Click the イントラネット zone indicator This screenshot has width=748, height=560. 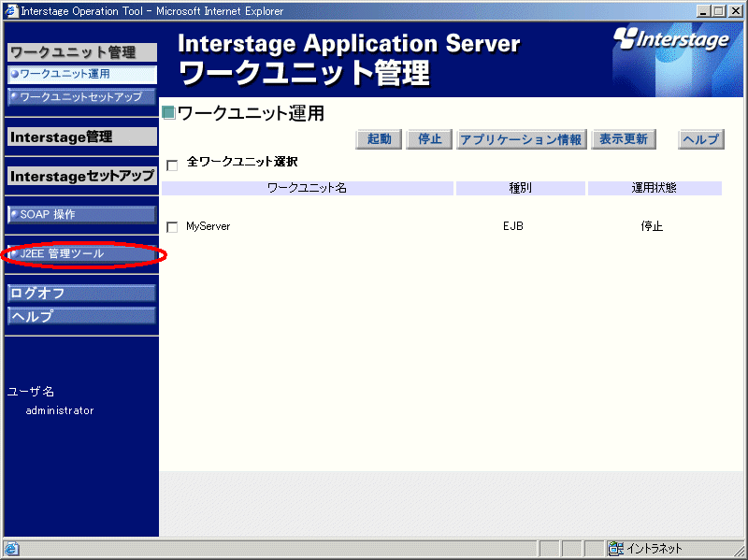[645, 549]
